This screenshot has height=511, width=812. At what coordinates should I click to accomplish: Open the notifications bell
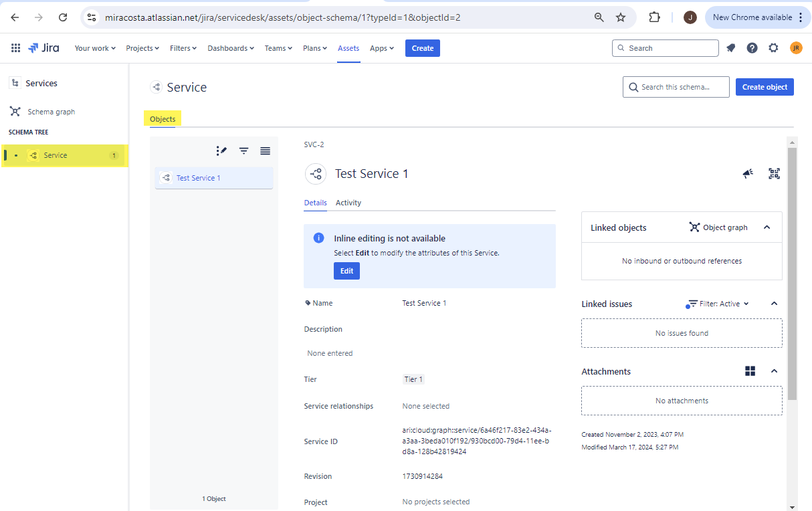tap(731, 48)
